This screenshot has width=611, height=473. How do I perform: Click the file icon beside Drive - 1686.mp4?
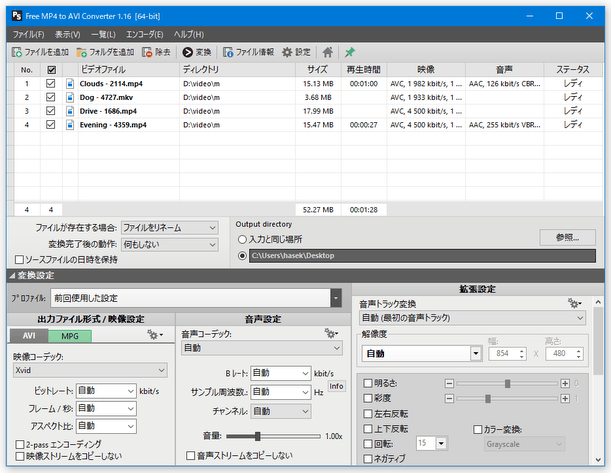coord(70,111)
